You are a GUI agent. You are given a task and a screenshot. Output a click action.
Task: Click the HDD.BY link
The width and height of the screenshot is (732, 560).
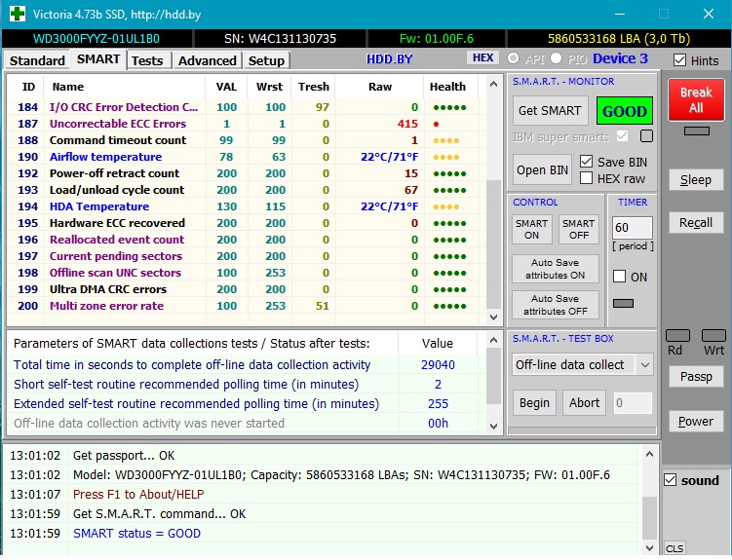(x=389, y=58)
